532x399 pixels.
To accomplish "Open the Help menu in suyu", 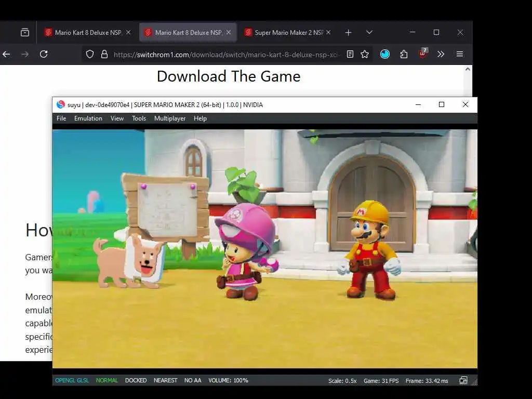I will [x=200, y=118].
